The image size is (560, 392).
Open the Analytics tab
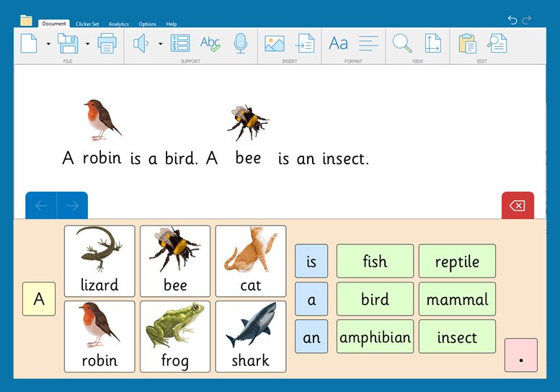coord(119,24)
